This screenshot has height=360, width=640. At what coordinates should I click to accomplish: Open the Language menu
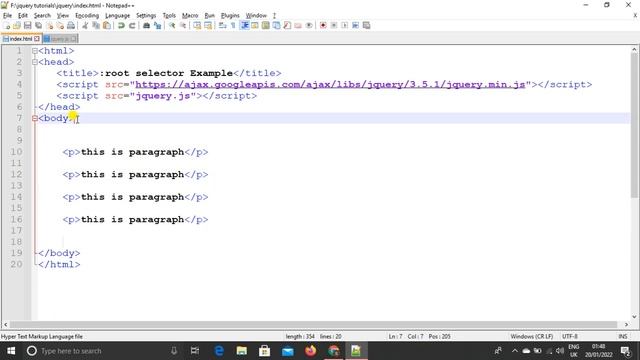[118, 16]
